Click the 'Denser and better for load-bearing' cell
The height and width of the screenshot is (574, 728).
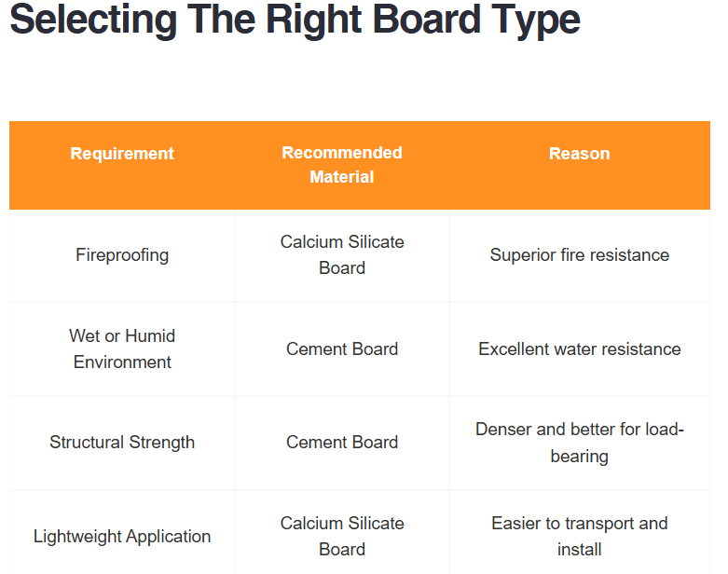click(579, 443)
